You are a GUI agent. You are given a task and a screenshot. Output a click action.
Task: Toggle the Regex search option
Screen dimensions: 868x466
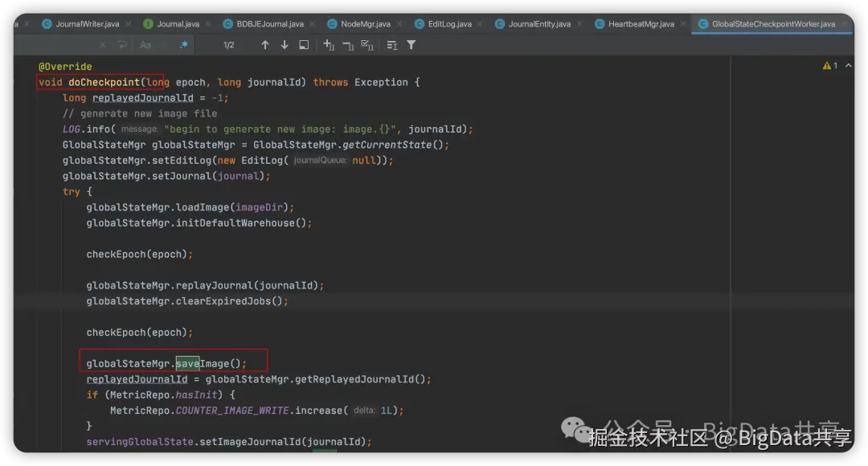click(184, 45)
